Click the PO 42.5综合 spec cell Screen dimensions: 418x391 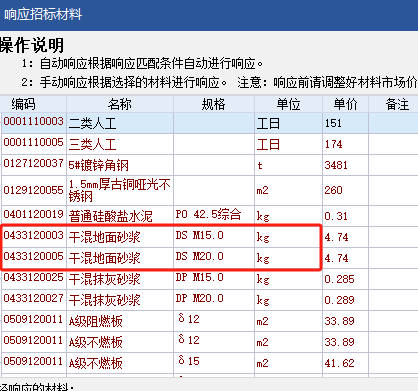(214, 216)
